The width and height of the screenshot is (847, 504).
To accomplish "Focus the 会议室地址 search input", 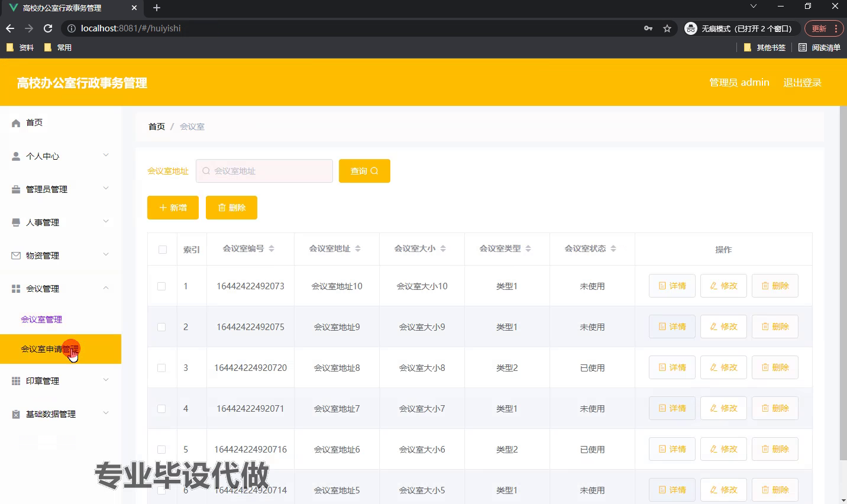I will pos(264,171).
